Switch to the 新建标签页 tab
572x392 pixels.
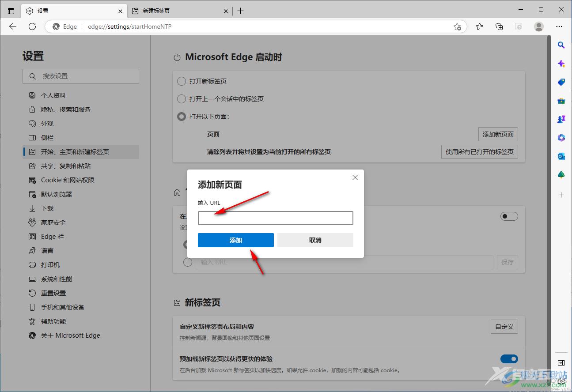[180, 11]
